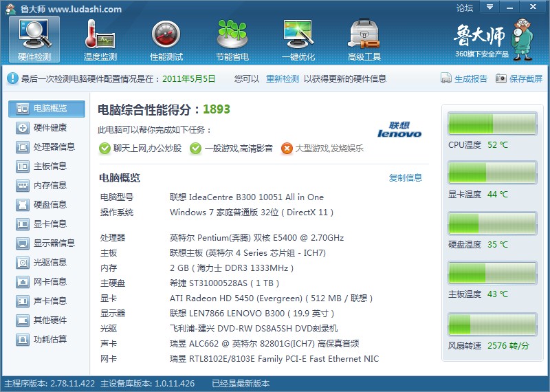
Task: Select 电脑概览 in the sidebar
Action: [47, 109]
